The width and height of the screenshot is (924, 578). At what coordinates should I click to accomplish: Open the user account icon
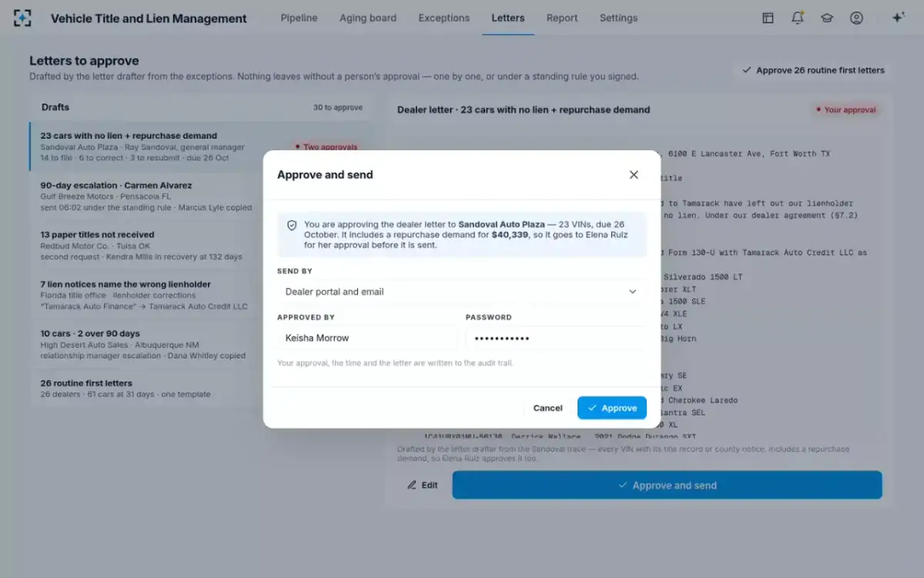(x=856, y=18)
